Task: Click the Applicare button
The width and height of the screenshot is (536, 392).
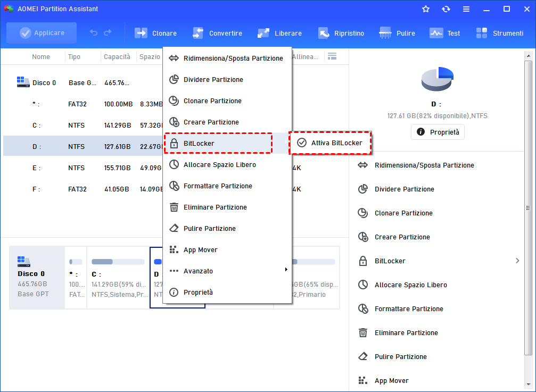Action: click(42, 33)
